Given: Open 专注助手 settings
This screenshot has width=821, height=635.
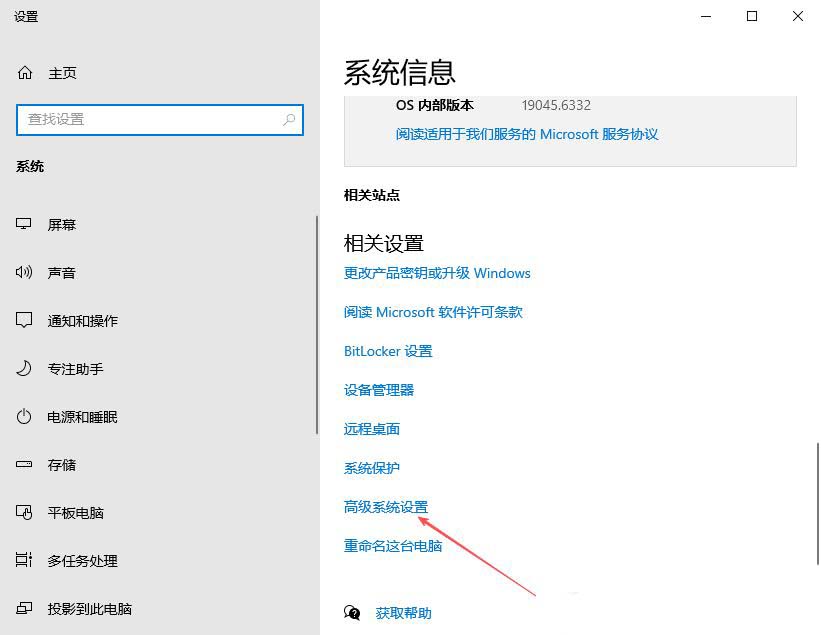Looking at the screenshot, I should pos(75,369).
